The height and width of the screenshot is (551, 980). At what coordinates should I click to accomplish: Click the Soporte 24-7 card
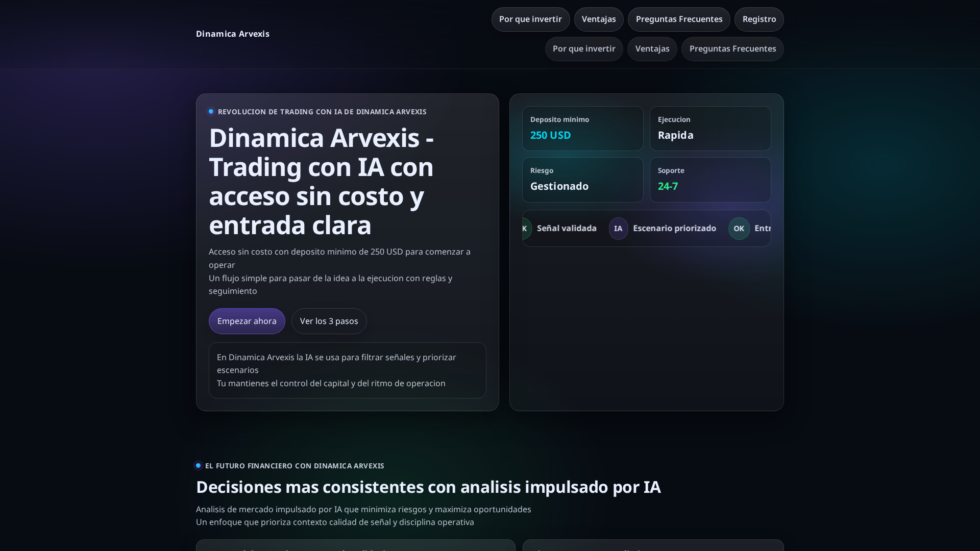coord(710,180)
